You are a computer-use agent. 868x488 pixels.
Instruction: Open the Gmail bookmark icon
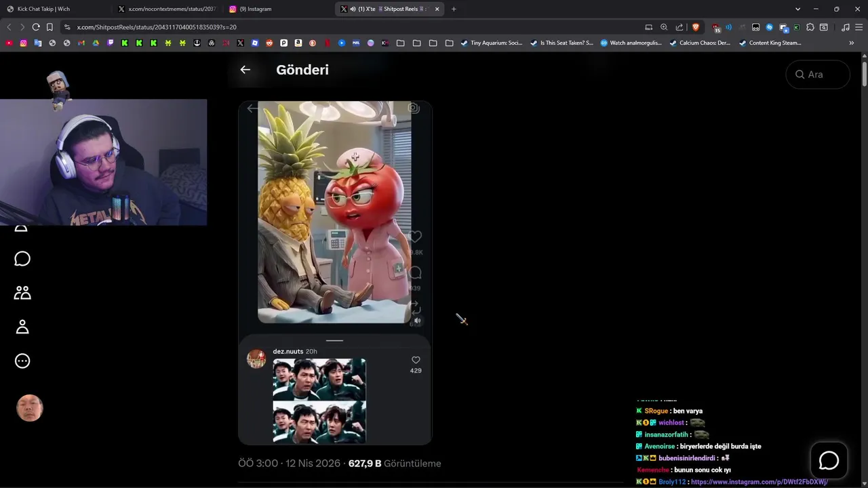(x=81, y=43)
